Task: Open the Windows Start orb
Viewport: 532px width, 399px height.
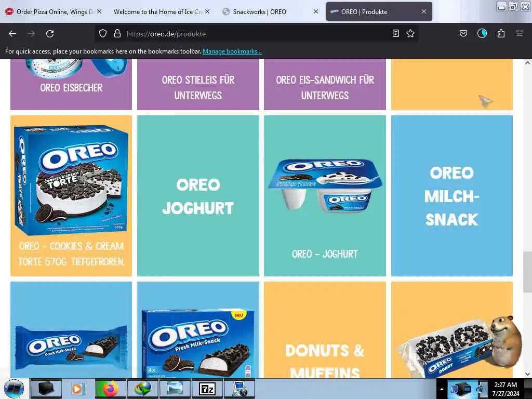Action: coord(14,389)
